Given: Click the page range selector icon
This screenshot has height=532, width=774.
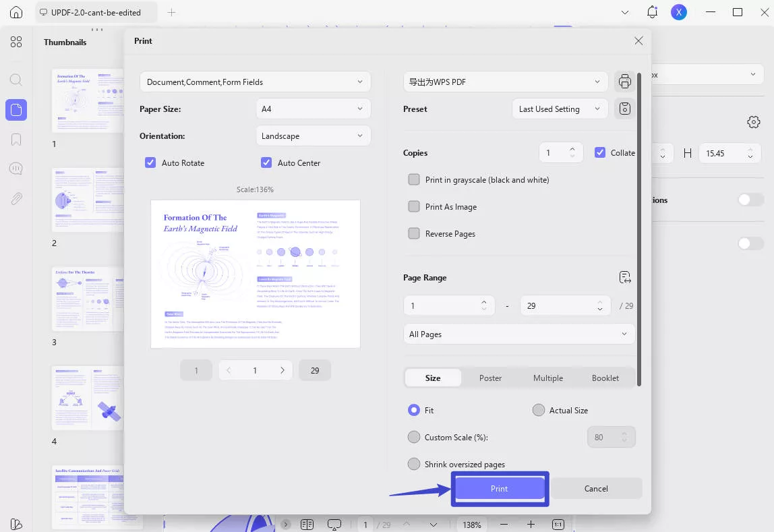Looking at the screenshot, I should [624, 276].
